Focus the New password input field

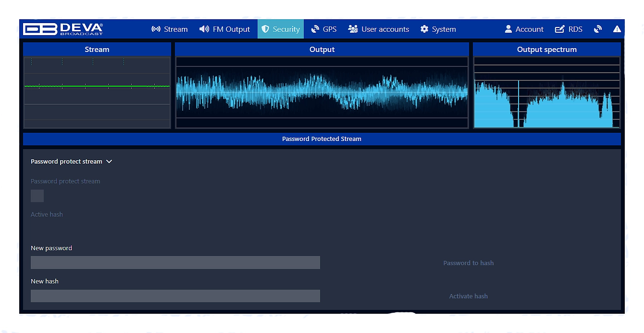175,263
